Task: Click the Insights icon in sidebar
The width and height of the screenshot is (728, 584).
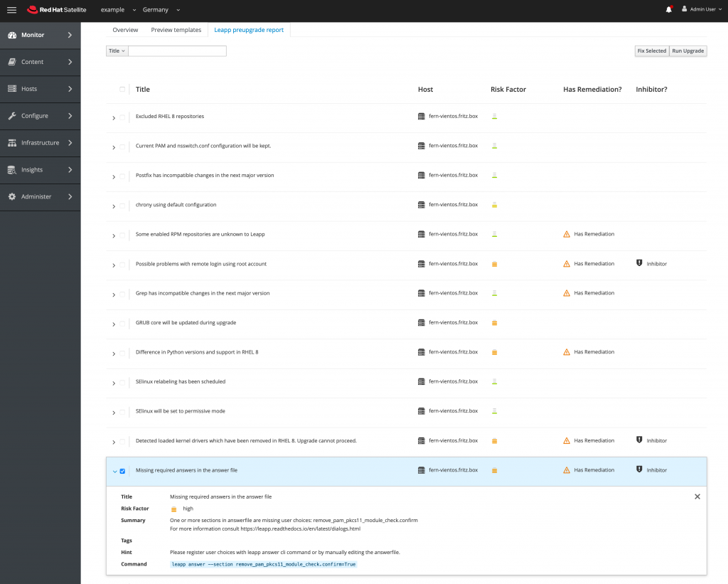Action: pyautogui.click(x=12, y=169)
